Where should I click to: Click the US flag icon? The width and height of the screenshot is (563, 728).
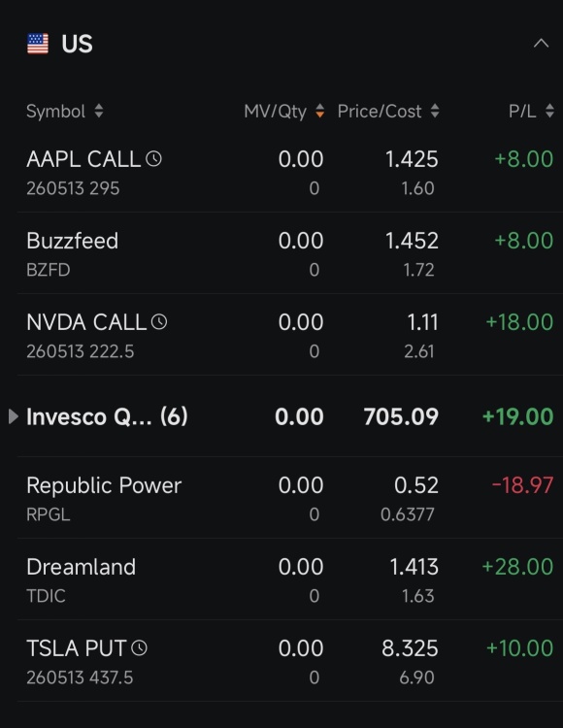point(38,44)
